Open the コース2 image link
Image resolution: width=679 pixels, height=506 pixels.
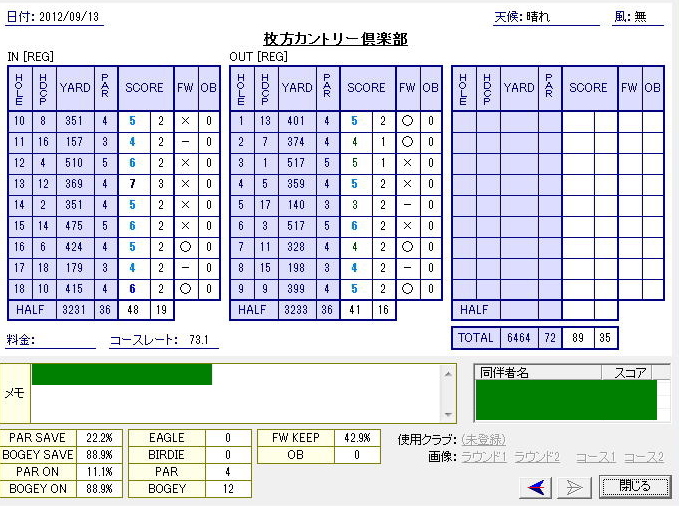[x=644, y=457]
